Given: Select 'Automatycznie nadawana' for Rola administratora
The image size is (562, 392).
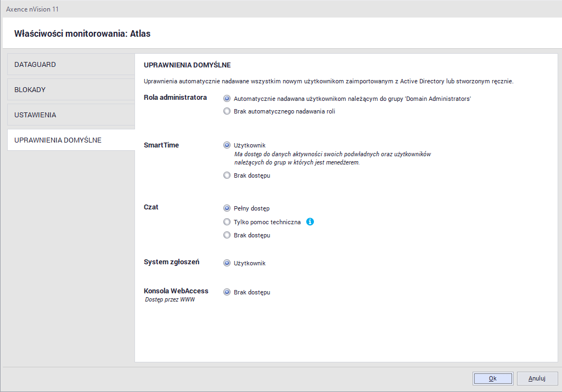Looking at the screenshot, I should (227, 98).
